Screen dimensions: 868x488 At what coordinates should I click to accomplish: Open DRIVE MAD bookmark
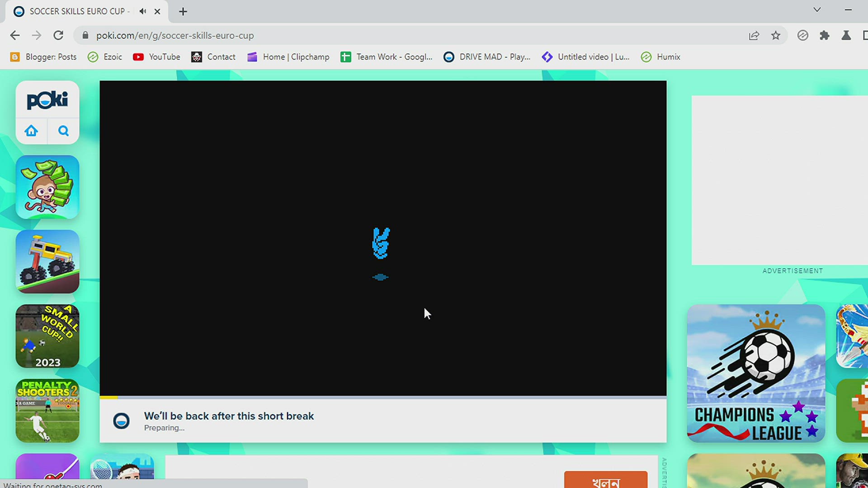coord(487,57)
